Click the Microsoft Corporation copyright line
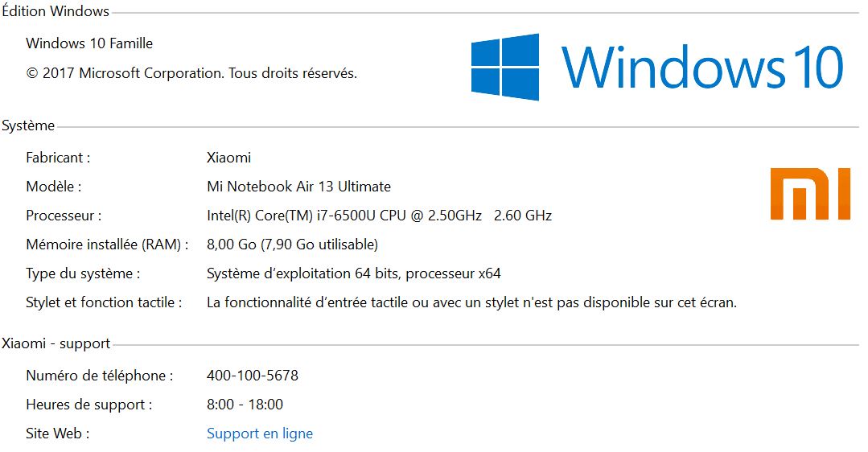The width and height of the screenshot is (868, 452). [x=191, y=73]
